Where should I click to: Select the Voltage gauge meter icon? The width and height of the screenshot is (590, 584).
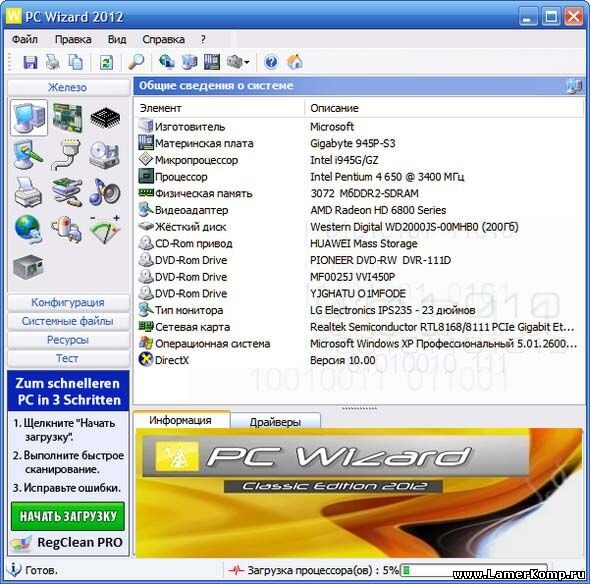coord(105,229)
